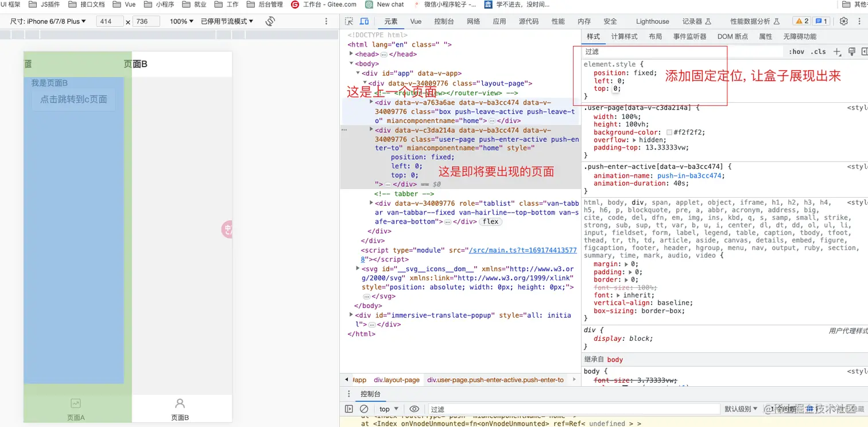Rotate the device orientation
Viewport: 868px width, 427px height.
[x=270, y=21]
